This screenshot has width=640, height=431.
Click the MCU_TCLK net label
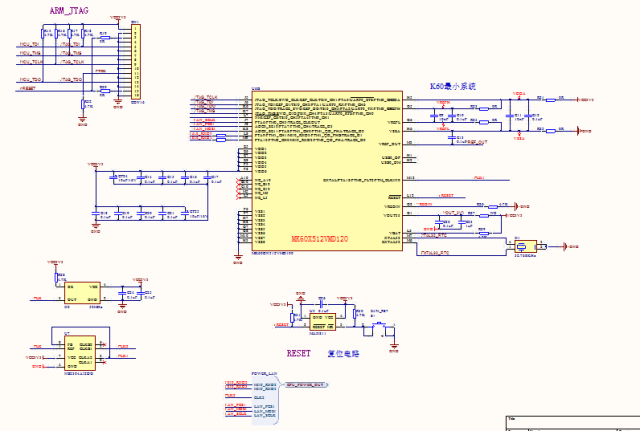click(x=31, y=62)
